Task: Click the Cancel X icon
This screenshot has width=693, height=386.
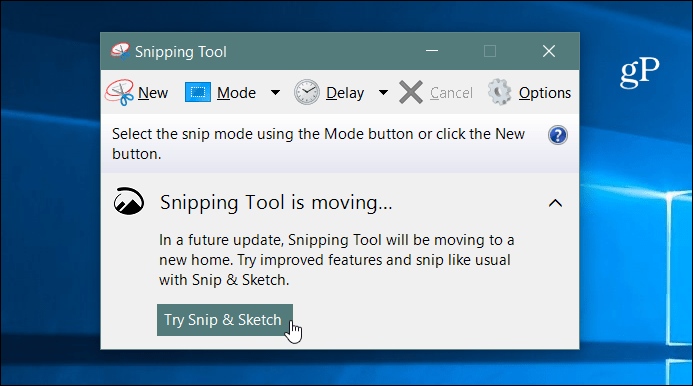Action: [411, 92]
